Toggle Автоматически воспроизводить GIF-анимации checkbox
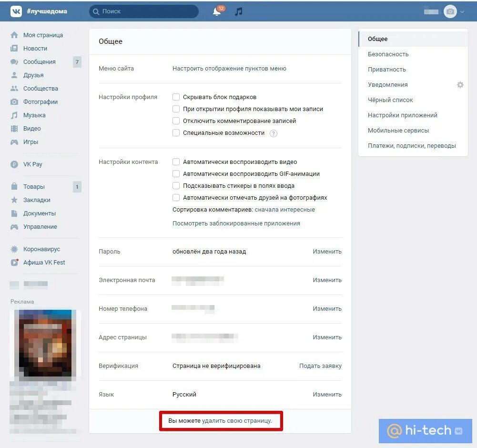The width and height of the screenshot is (477, 448). [176, 173]
